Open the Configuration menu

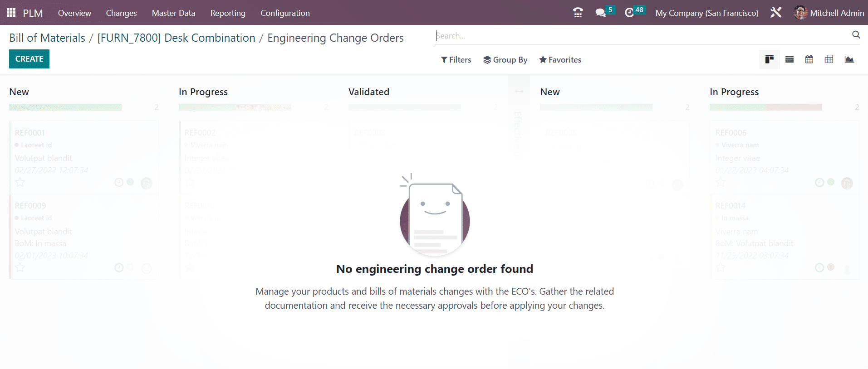point(285,13)
